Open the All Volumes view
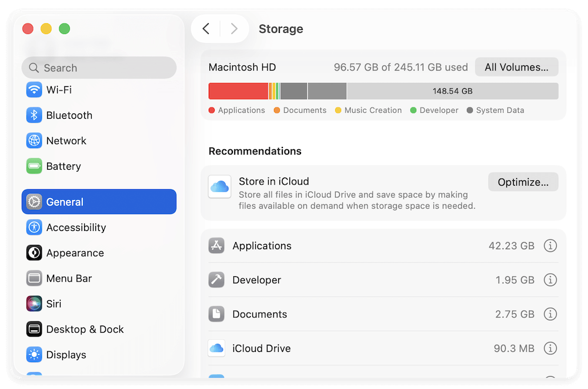588x389 pixels. tap(516, 67)
